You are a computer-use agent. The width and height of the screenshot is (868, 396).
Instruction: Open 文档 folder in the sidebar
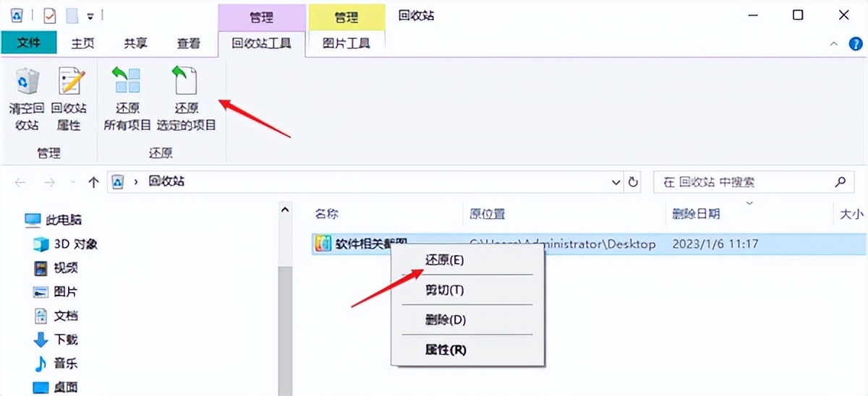pyautogui.click(x=56, y=316)
